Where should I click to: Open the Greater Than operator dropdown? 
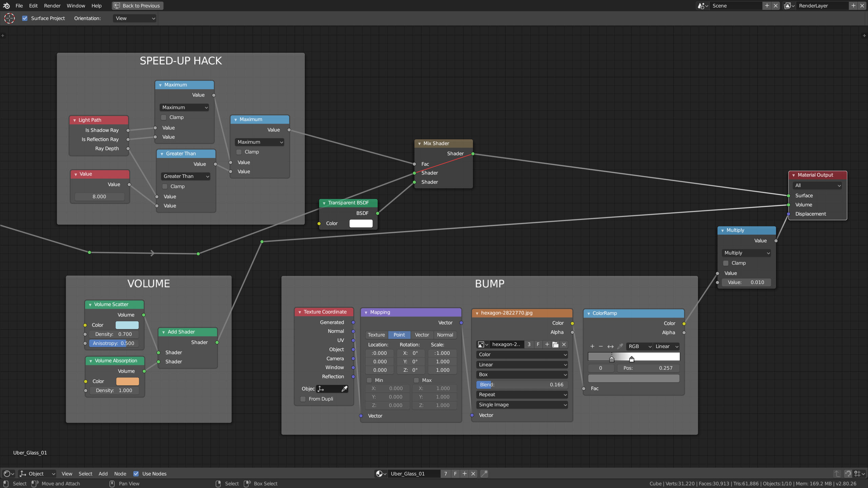coord(184,176)
